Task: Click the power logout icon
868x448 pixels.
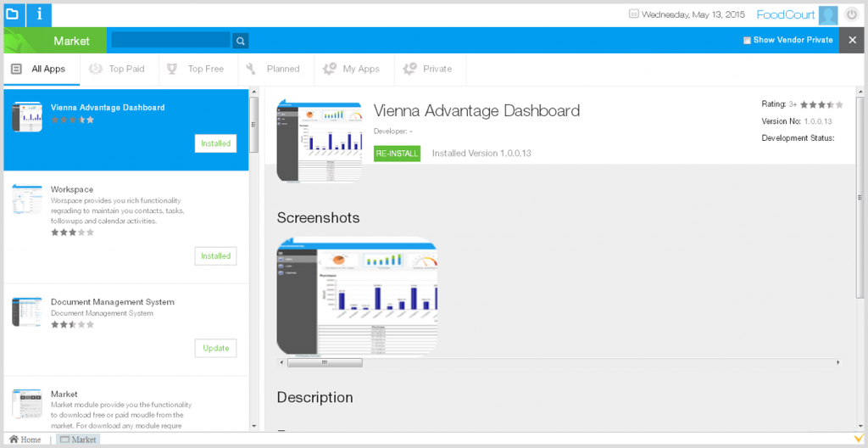Action: 851,15
